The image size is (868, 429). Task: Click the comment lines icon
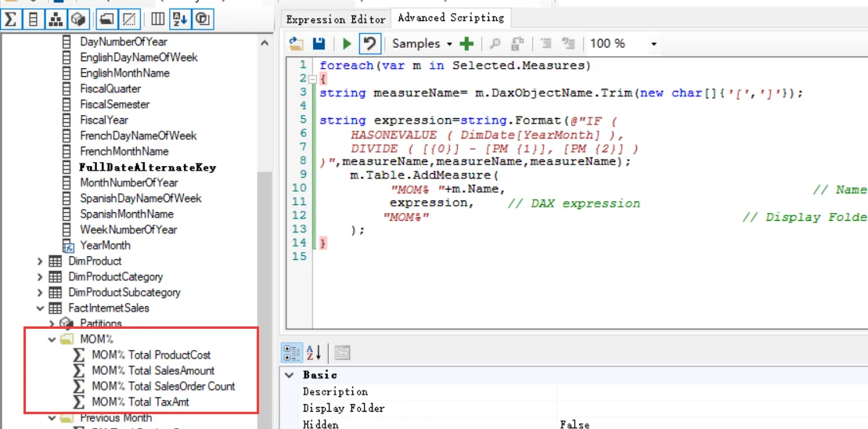(546, 44)
